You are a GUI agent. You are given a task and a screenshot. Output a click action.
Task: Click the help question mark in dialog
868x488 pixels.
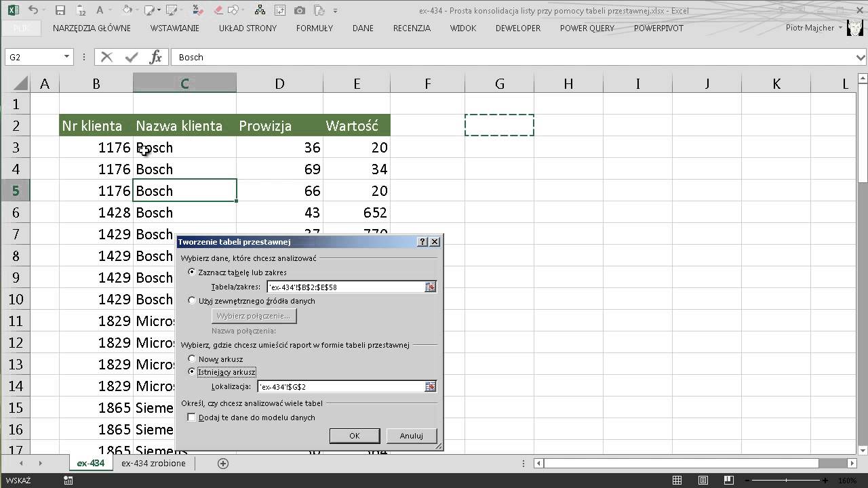422,241
